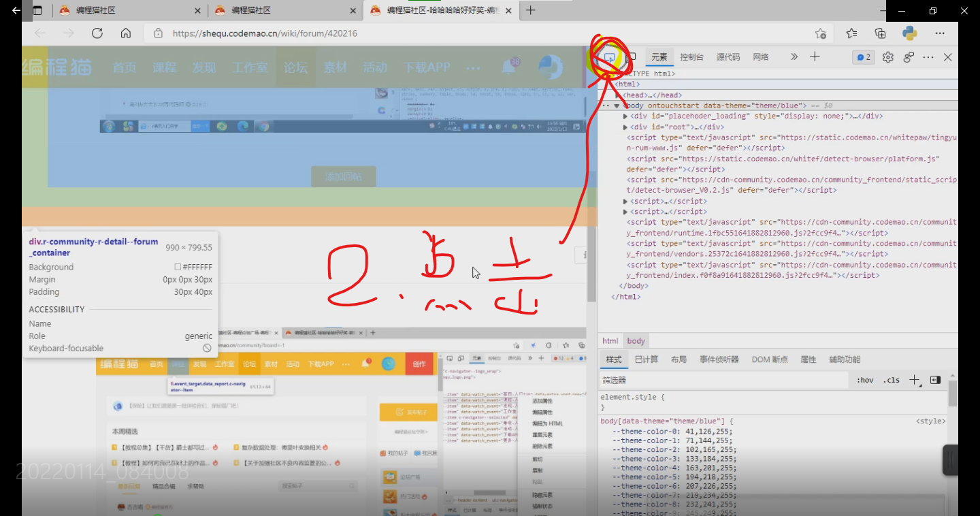980x516 pixels.
Task: Toggle the .cls element classes panel
Action: pos(892,380)
